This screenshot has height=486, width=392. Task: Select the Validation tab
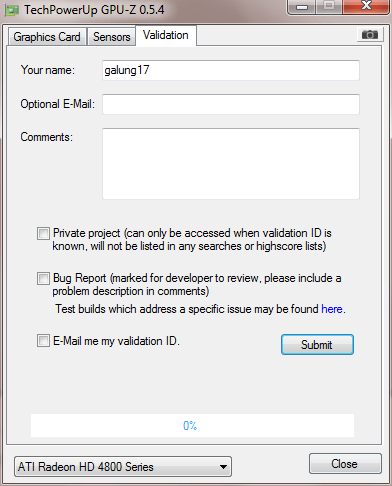click(x=166, y=35)
